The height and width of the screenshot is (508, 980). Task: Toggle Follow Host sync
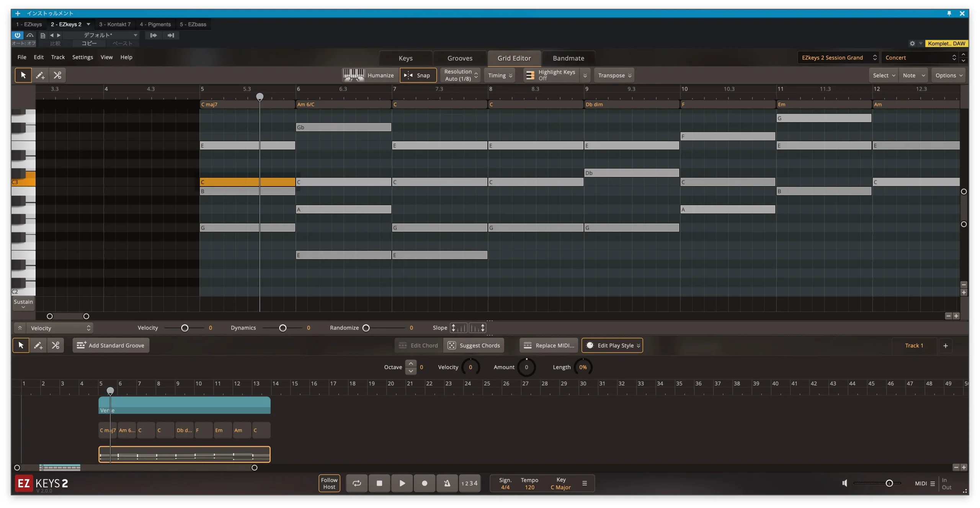point(329,483)
